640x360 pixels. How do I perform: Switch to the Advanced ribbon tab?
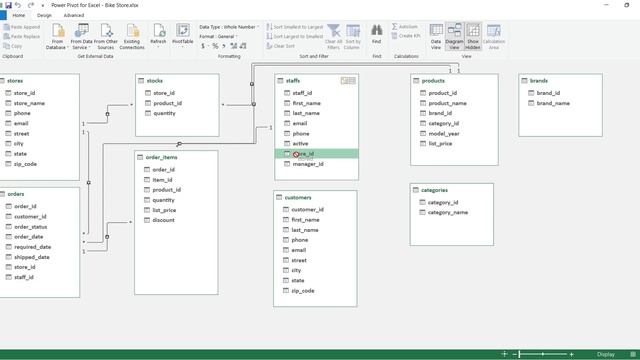[x=74, y=16]
